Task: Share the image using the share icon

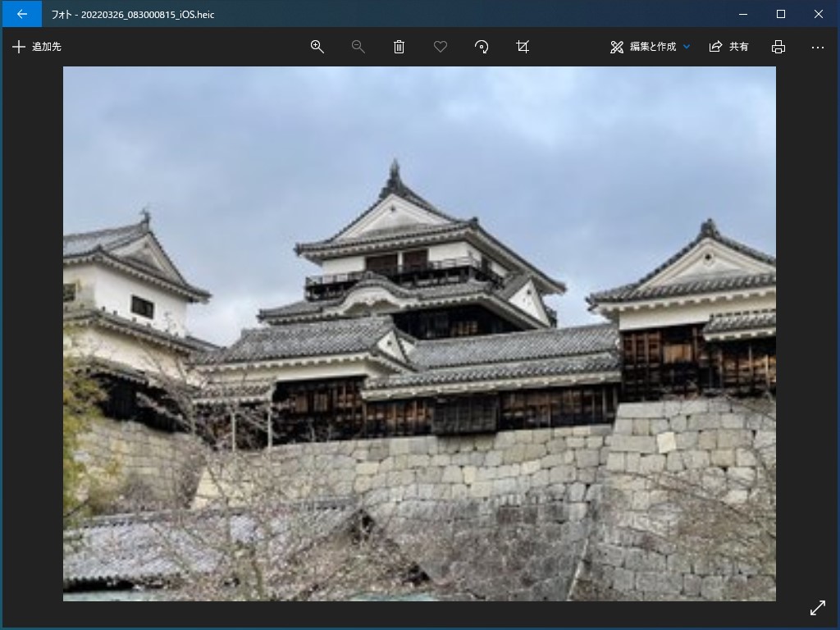Action: click(714, 47)
